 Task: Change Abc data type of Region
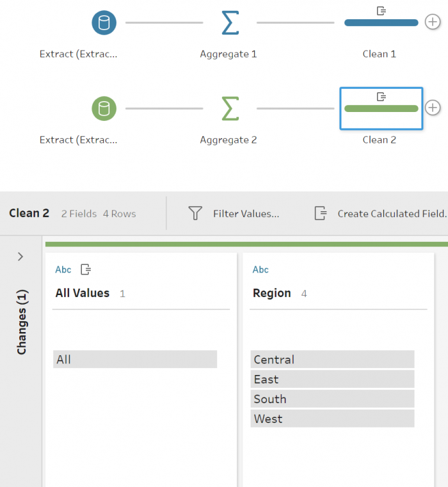click(260, 269)
